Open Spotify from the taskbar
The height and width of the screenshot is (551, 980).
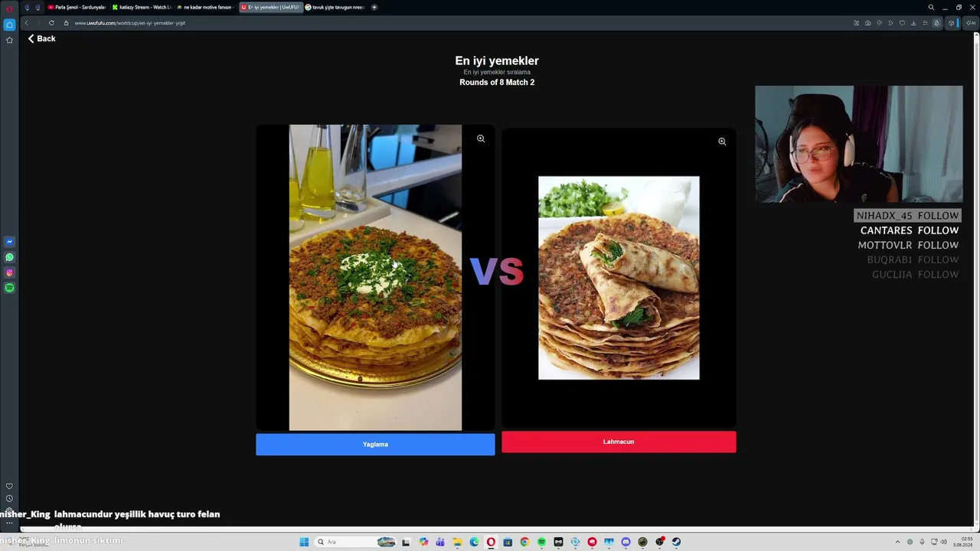(x=541, y=542)
